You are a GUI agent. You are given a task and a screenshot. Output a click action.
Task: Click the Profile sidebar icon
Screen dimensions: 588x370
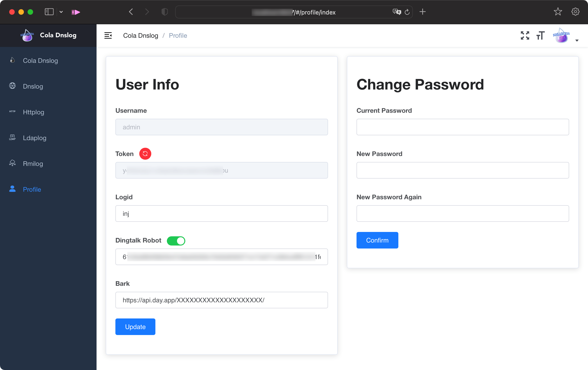[x=12, y=189]
